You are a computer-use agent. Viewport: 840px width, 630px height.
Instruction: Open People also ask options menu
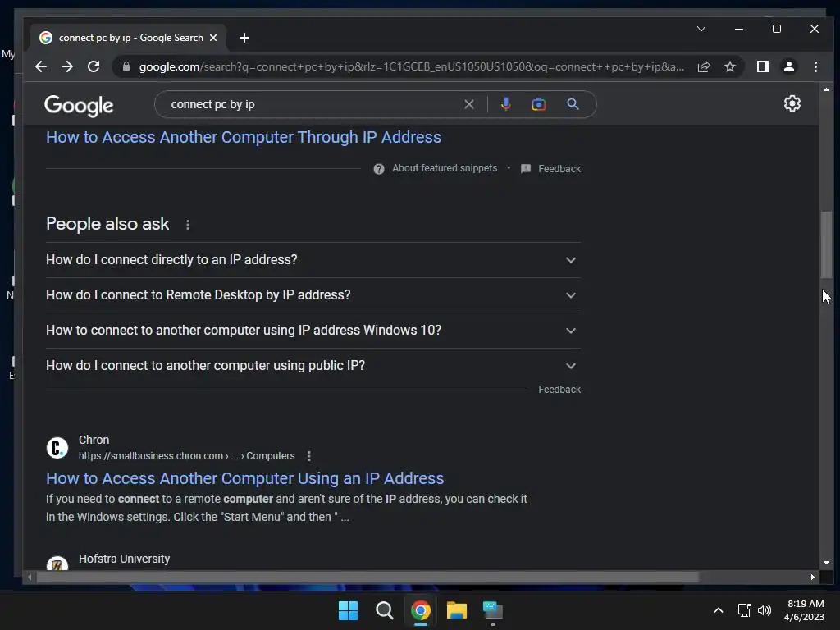pyautogui.click(x=188, y=225)
